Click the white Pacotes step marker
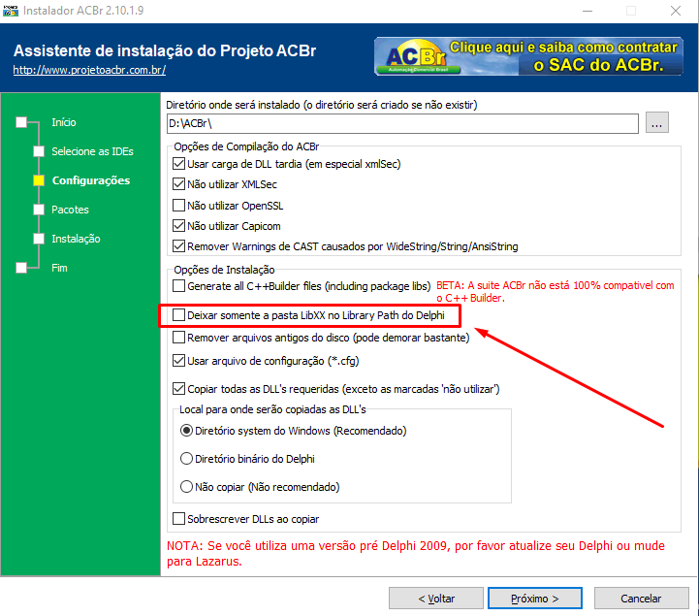Image resolution: width=699 pixels, height=616 pixels. [39, 210]
